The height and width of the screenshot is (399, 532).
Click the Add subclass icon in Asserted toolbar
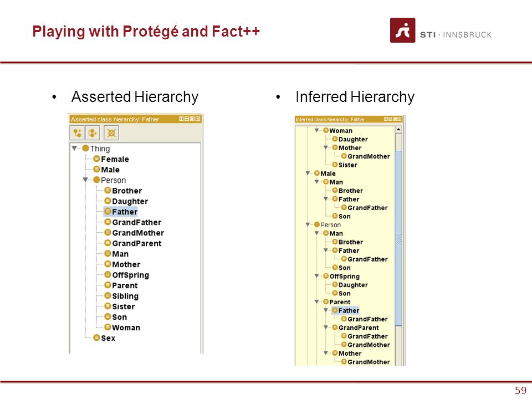pos(77,132)
